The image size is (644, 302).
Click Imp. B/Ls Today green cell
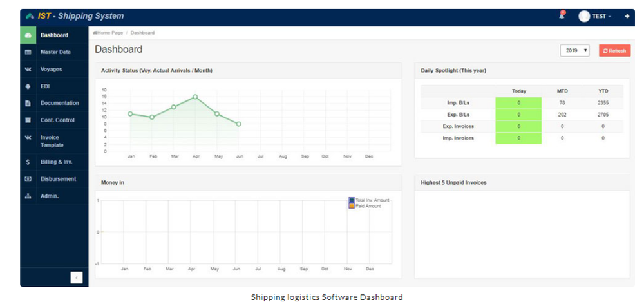518,103
